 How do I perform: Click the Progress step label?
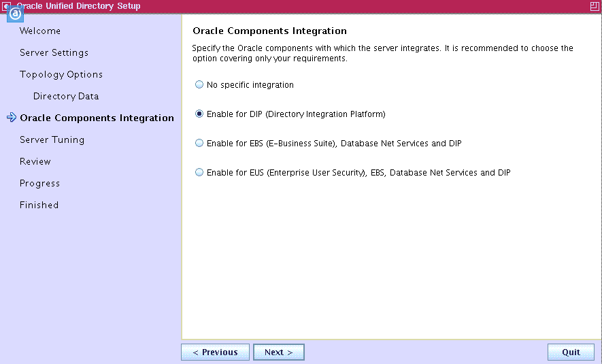click(39, 183)
